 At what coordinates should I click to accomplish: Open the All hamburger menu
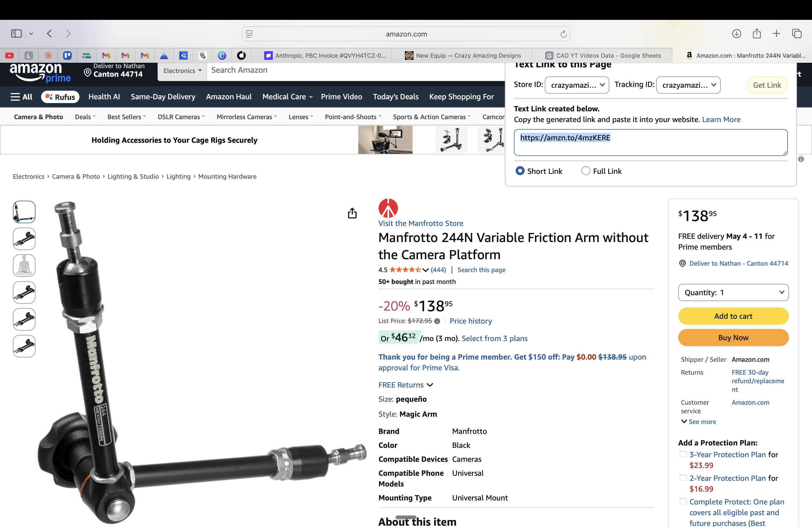[x=21, y=97]
